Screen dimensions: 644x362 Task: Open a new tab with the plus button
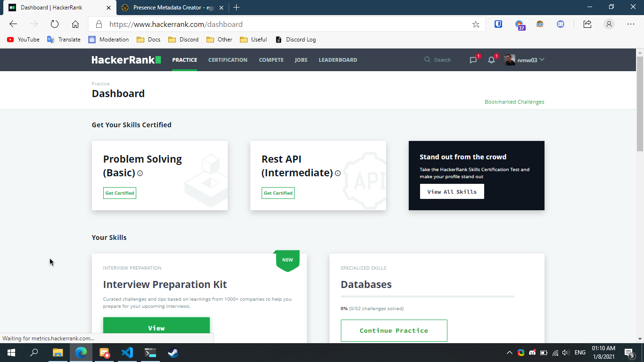pyautogui.click(x=237, y=8)
